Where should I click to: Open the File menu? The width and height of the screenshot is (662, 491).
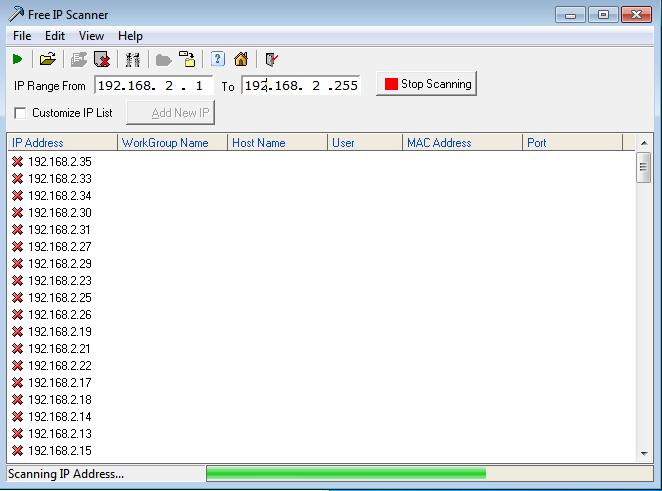click(x=22, y=36)
